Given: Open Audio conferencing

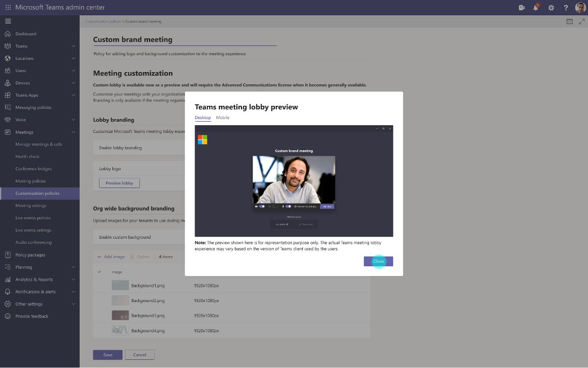Looking at the screenshot, I should [x=33, y=243].
